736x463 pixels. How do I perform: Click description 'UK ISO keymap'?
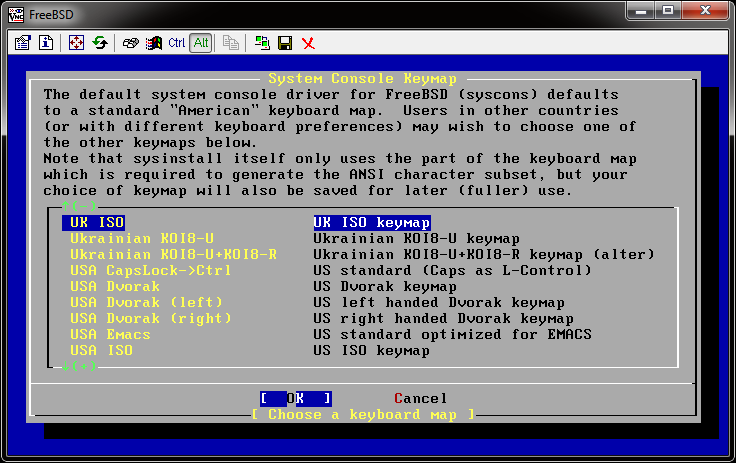tap(372, 222)
